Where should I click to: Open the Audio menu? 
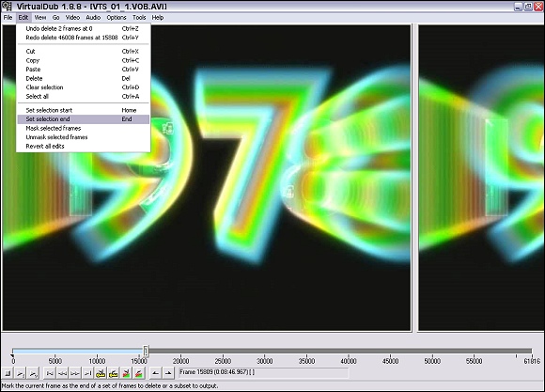point(93,18)
